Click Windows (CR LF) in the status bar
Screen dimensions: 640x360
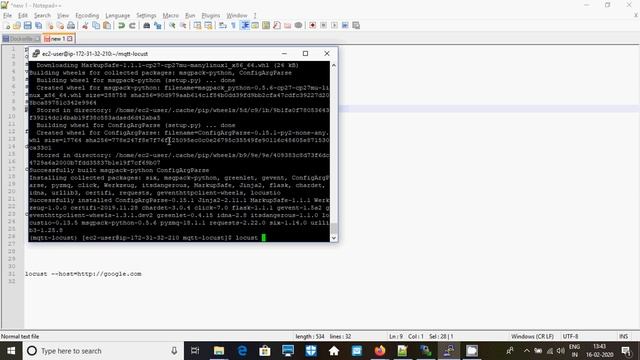tap(532, 336)
